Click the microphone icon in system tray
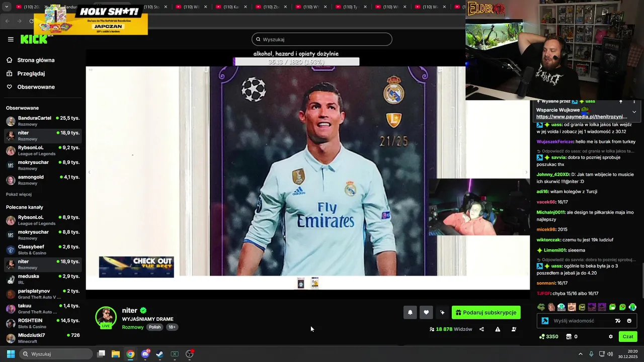The image size is (644, 362). click(x=591, y=354)
